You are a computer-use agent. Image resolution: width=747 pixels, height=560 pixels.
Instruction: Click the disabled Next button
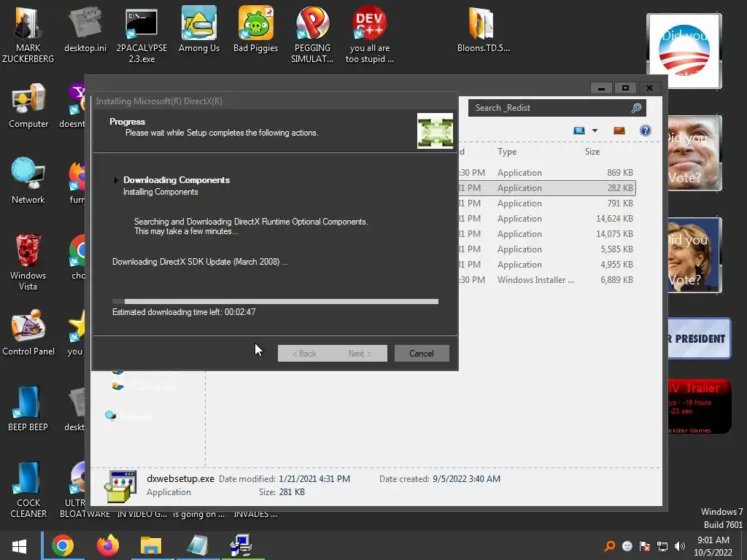(360, 354)
